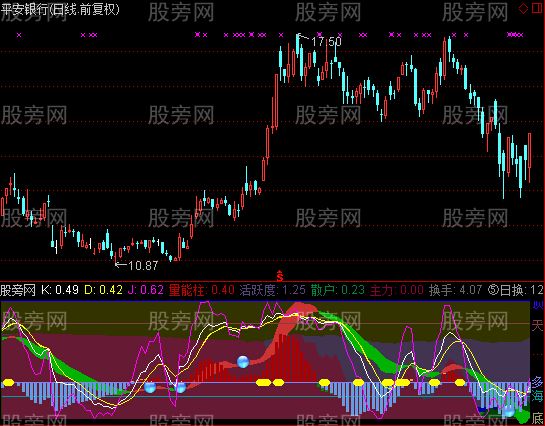Click the 换手: 4.07 value

click(x=455, y=290)
